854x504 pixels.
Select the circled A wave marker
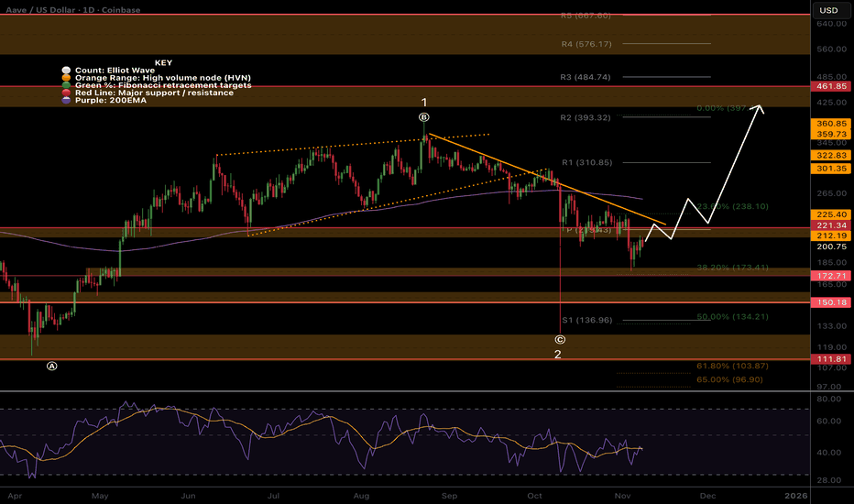pyautogui.click(x=51, y=366)
